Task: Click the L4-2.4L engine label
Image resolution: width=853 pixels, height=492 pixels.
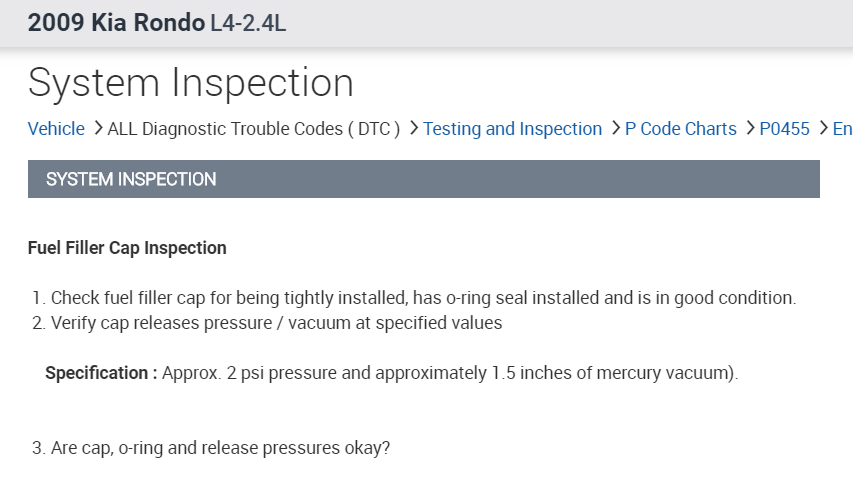Action: 248,23
